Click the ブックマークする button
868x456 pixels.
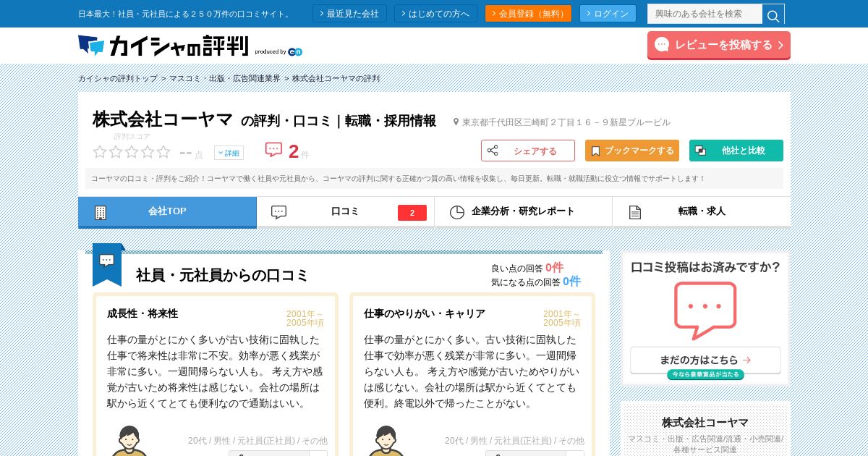632,151
